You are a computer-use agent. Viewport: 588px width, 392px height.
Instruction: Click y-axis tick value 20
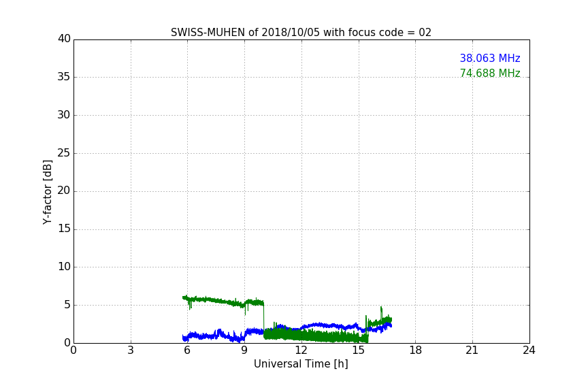[x=64, y=191]
